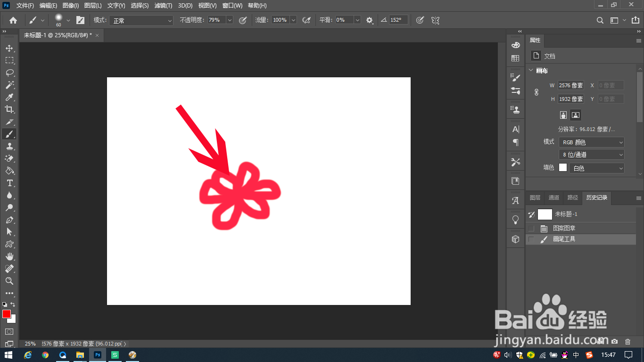Select the Magic Wand tool
Screen dimensions: 644x362
click(9, 85)
